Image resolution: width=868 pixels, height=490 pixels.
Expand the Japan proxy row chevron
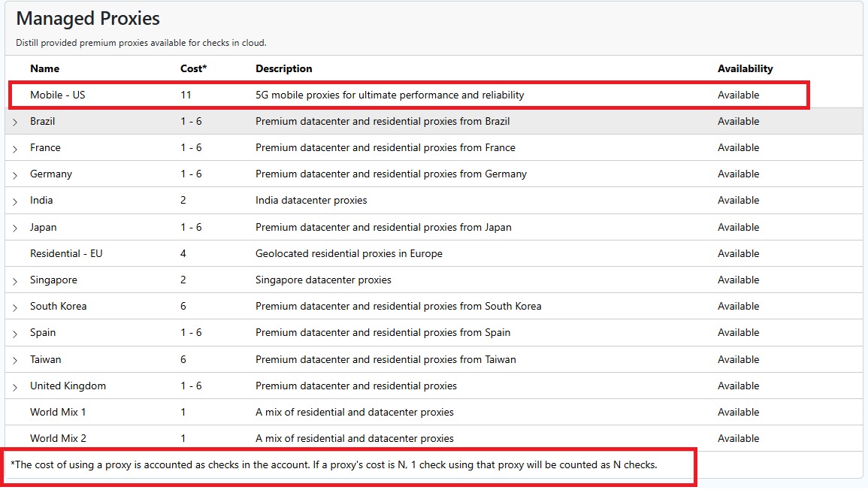click(15, 228)
